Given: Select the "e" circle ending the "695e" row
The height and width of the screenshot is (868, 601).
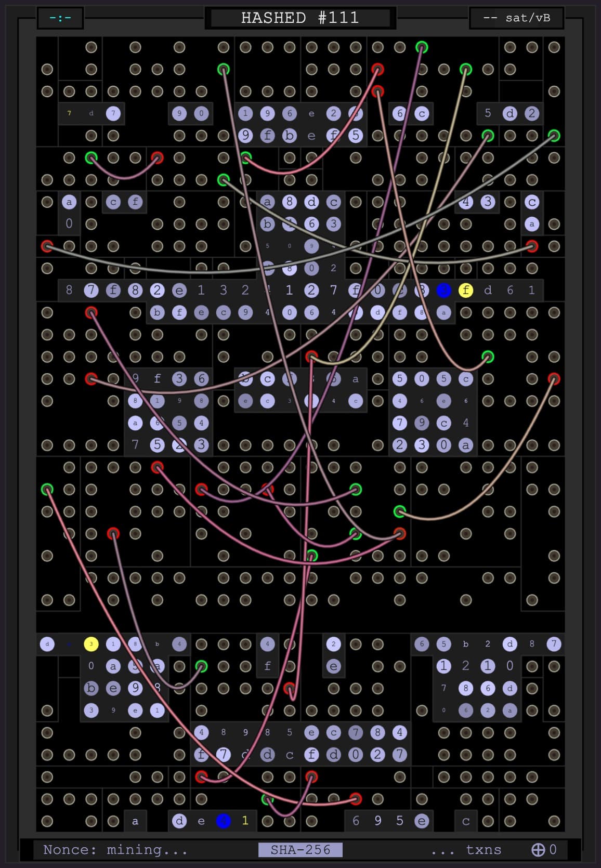Looking at the screenshot, I should 422,821.
